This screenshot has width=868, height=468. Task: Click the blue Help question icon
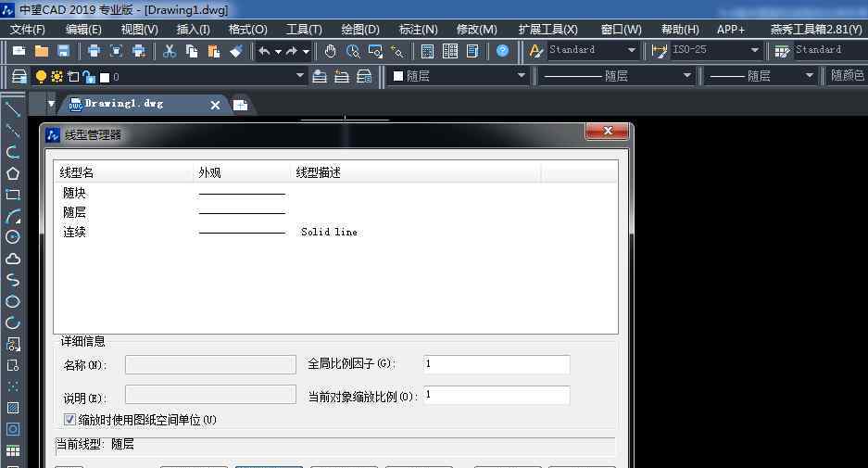(x=503, y=51)
